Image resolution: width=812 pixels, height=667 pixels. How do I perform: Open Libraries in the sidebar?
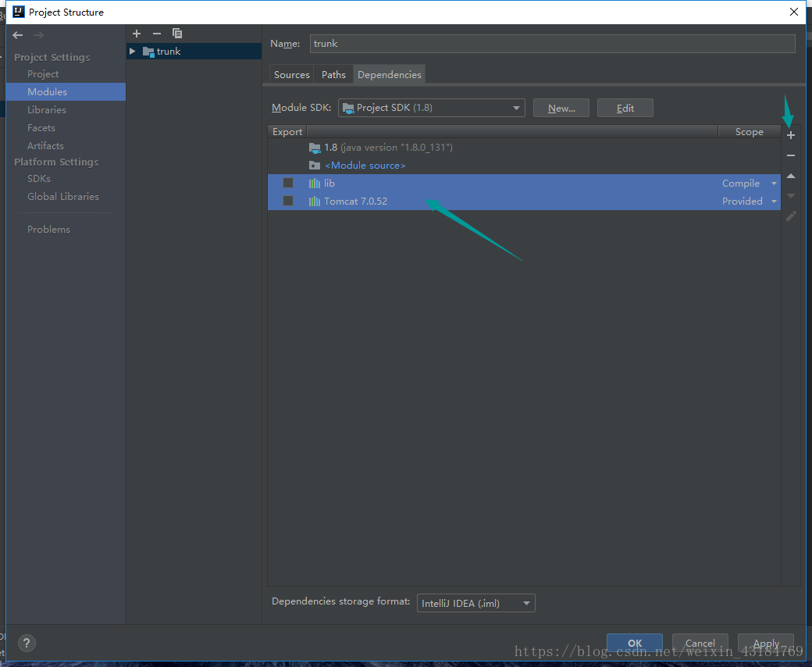(x=47, y=110)
